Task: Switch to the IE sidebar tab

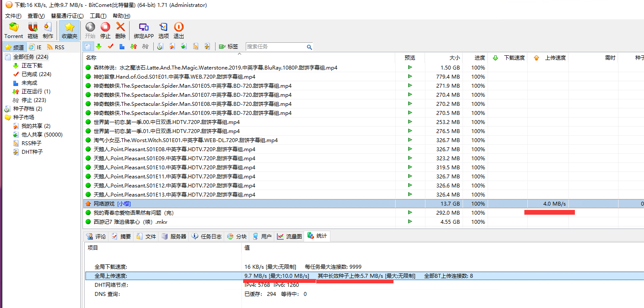Action: pyautogui.click(x=35, y=47)
